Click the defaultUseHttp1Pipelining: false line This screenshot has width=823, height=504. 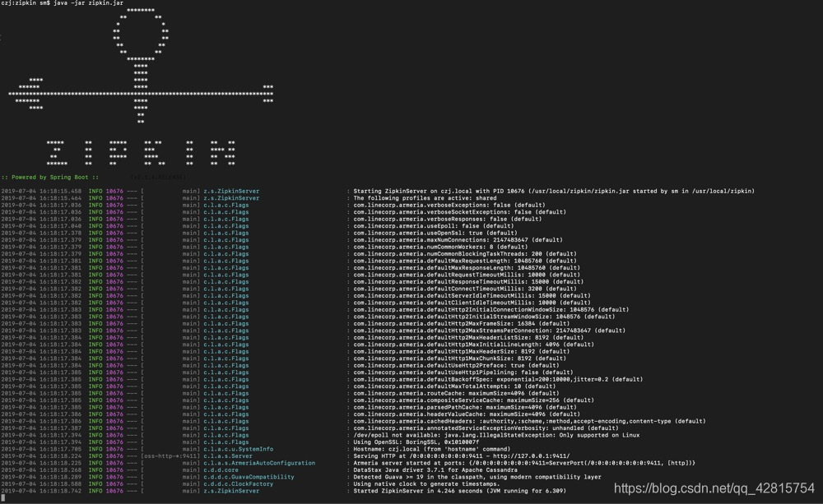[x=463, y=372]
